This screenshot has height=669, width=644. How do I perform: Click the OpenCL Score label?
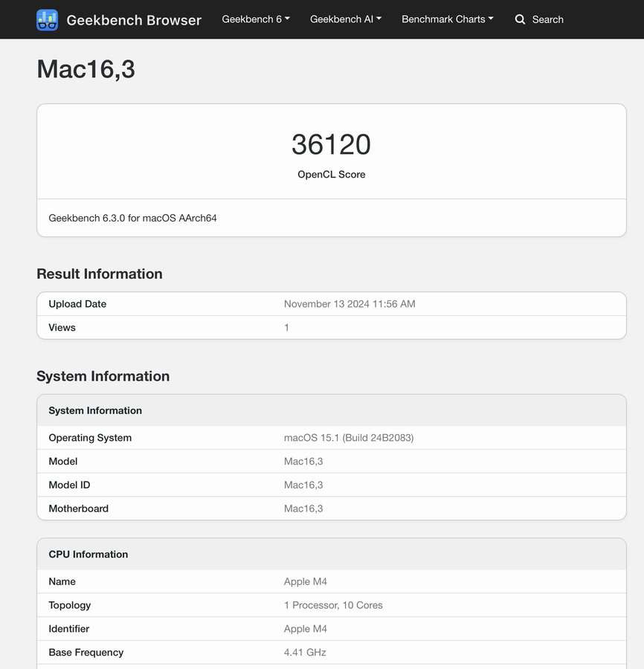point(331,175)
